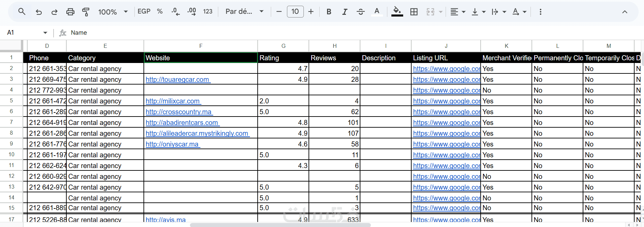Open the text wrapping dropdown
The width and height of the screenshot is (644, 227).
click(499, 12)
